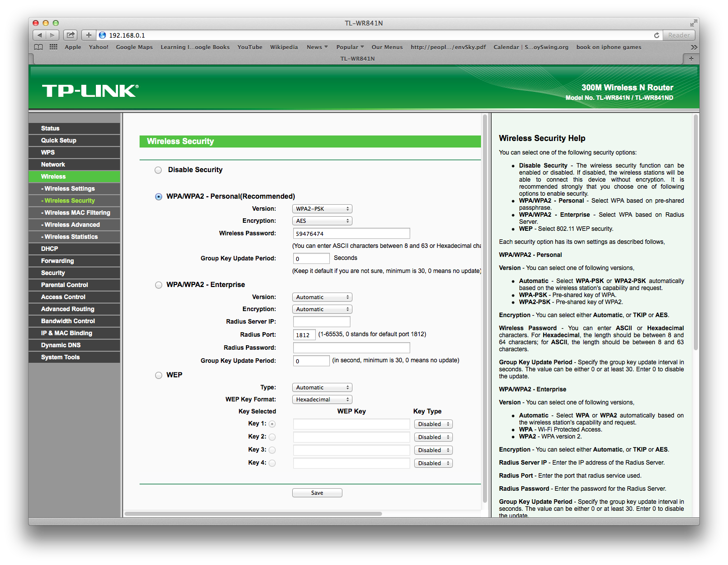The width and height of the screenshot is (728, 565).
Task: Open the WPS sidebar item
Action: coord(74,153)
